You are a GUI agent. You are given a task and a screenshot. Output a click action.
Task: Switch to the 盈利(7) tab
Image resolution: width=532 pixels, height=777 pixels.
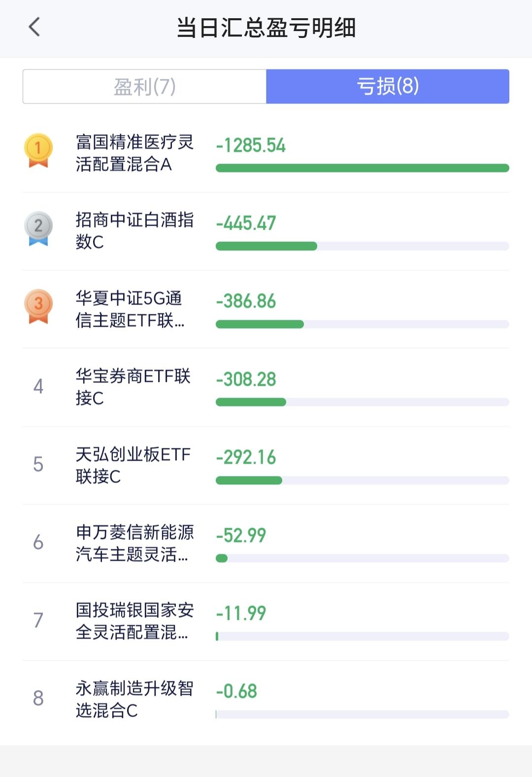pos(144,87)
